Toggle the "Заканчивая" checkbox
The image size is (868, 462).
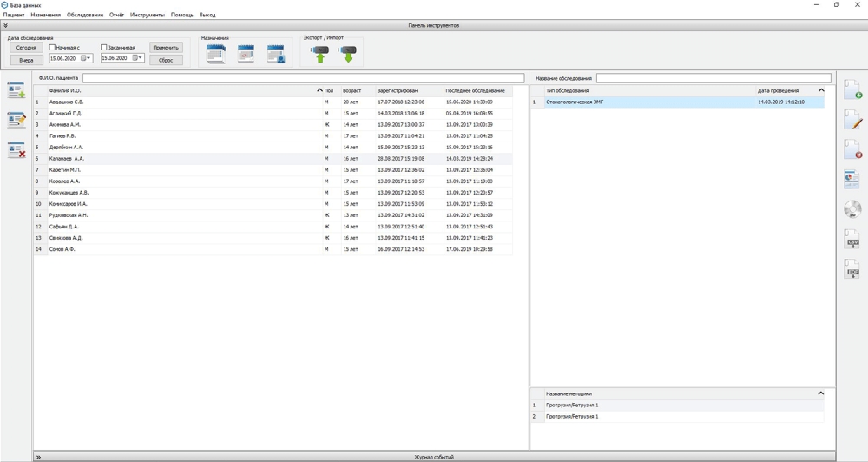click(x=104, y=48)
